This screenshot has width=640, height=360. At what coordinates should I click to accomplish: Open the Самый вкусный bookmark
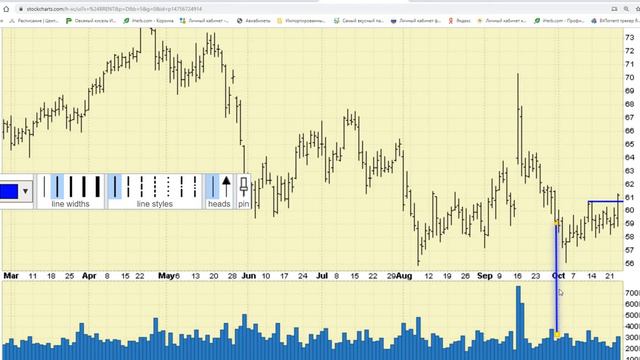pos(359,20)
